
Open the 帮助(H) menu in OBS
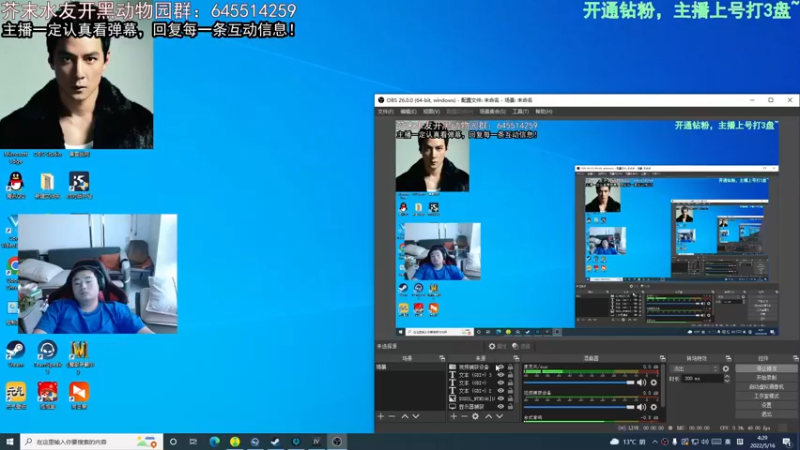(544, 112)
